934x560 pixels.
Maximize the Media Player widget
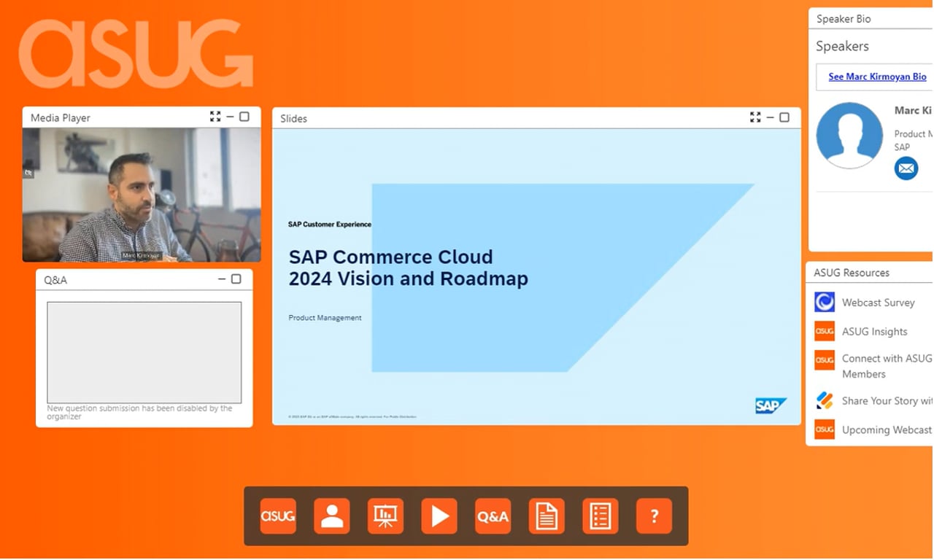click(244, 117)
